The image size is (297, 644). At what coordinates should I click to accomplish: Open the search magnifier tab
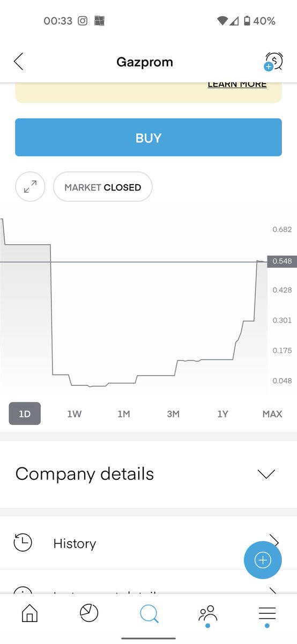point(149,613)
